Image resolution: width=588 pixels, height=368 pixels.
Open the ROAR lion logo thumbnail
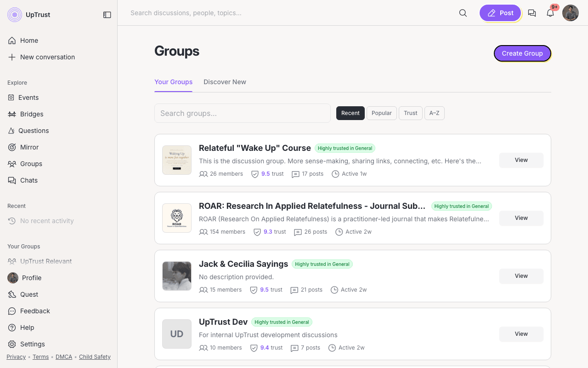click(x=177, y=218)
